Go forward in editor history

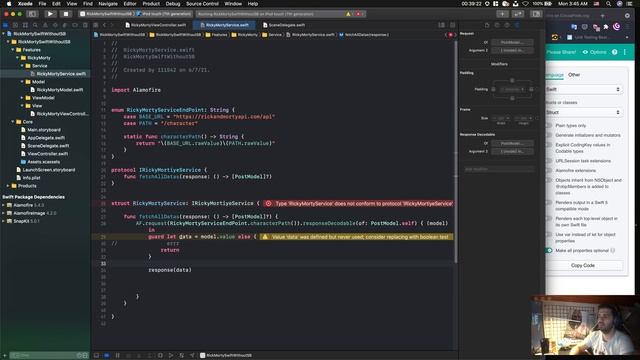click(x=113, y=25)
